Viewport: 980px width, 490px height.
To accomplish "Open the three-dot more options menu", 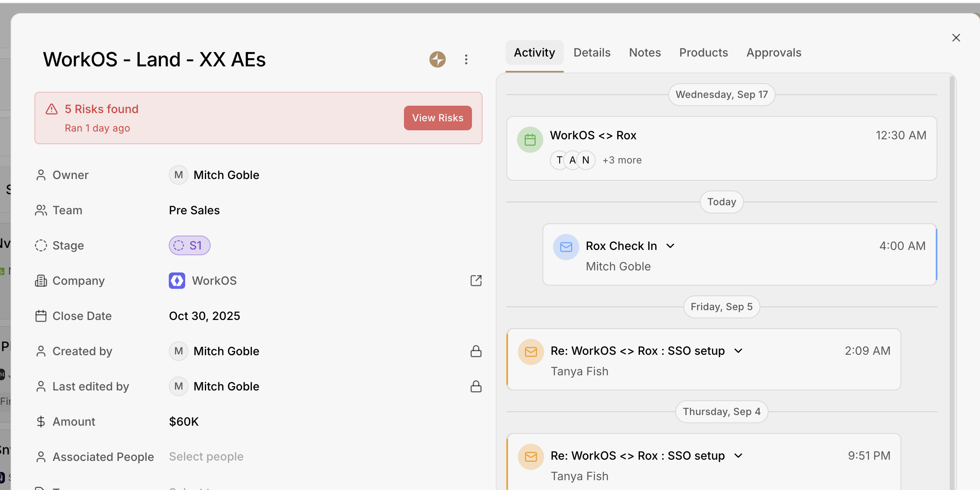I will (466, 59).
